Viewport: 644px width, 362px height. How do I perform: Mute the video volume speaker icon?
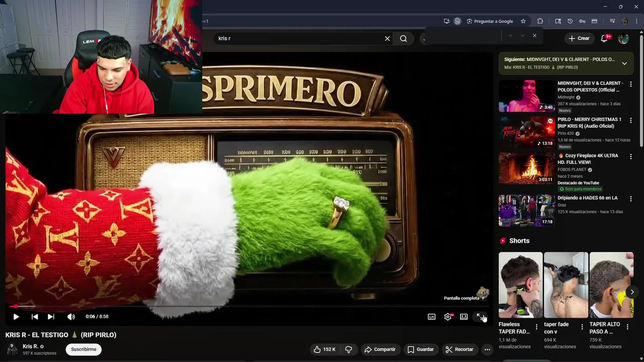click(x=71, y=317)
